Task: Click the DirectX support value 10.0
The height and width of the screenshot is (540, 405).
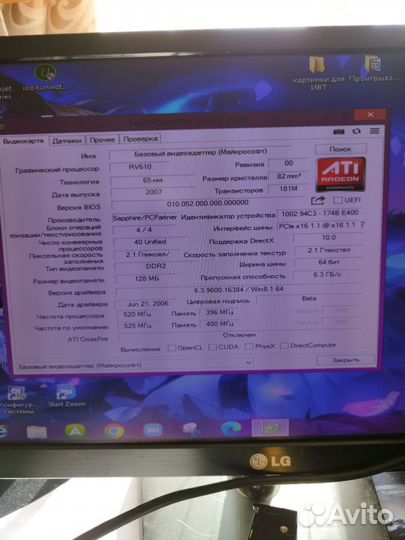Action: [x=328, y=238]
